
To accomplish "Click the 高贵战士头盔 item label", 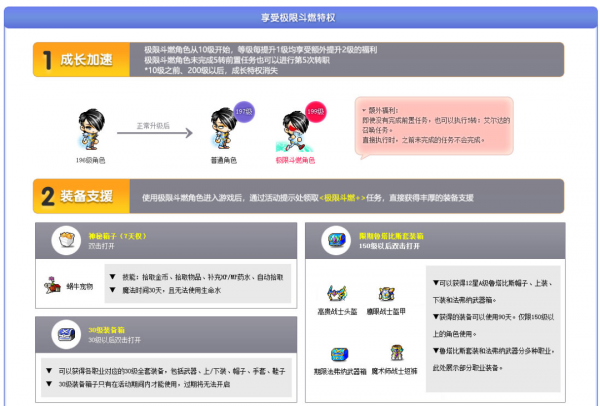I will pos(337,311).
